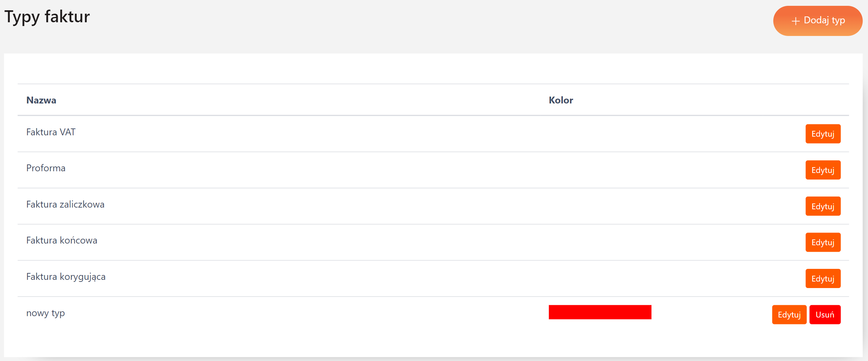868x361 pixels.
Task: Click the Dodaj typ button
Action: (x=817, y=21)
